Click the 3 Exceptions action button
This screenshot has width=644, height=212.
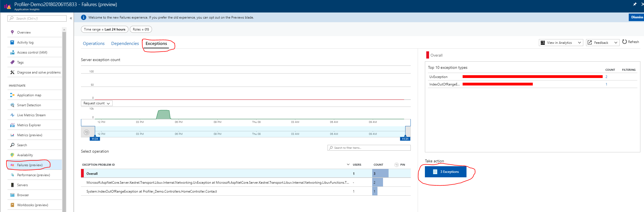446,172
